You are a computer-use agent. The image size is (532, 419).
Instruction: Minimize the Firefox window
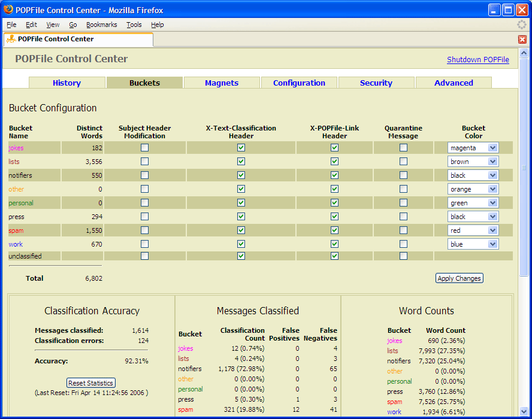pyautogui.click(x=494, y=10)
